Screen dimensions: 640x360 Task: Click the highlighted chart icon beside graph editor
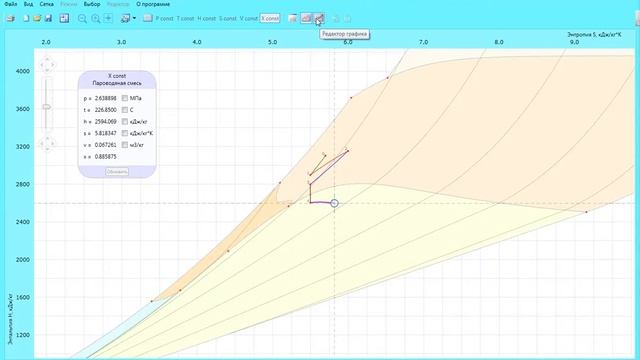pos(306,18)
